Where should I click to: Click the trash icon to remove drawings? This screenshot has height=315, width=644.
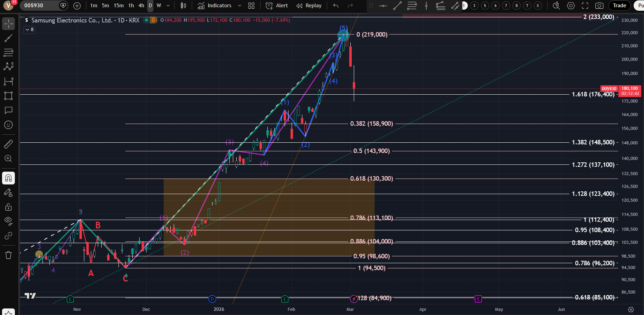(8, 255)
